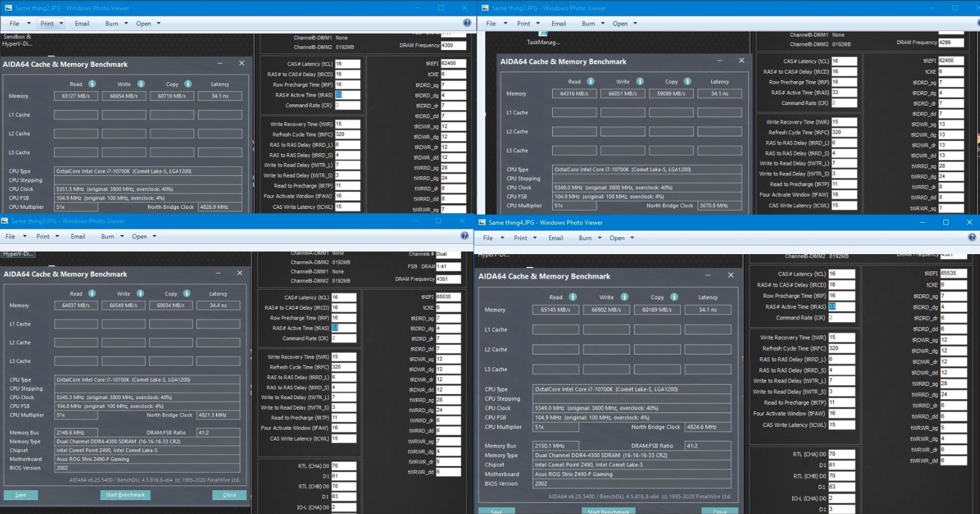Viewport: 980px width, 514px height.
Task: Click Copy info icon in Same thing1 window
Action: tap(687, 81)
